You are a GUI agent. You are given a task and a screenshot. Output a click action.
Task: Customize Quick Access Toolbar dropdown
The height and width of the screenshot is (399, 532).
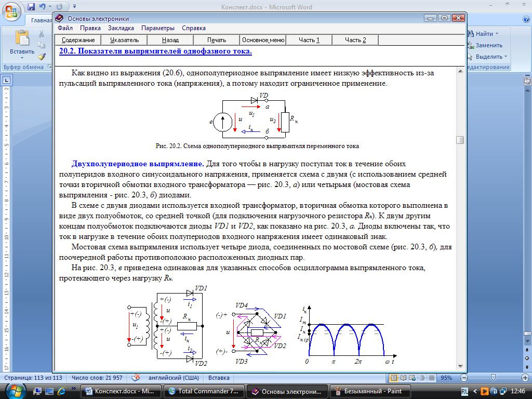(74, 6)
